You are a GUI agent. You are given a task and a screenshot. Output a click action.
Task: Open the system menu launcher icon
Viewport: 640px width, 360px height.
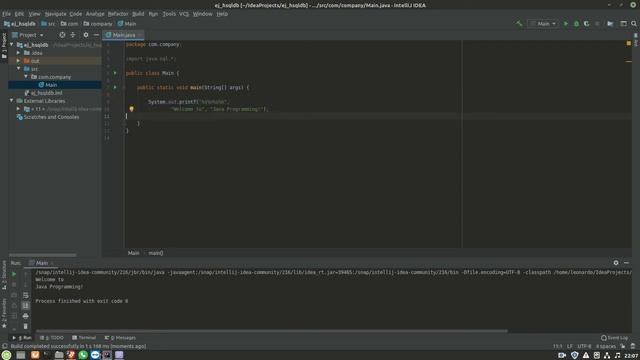[x=6, y=355]
